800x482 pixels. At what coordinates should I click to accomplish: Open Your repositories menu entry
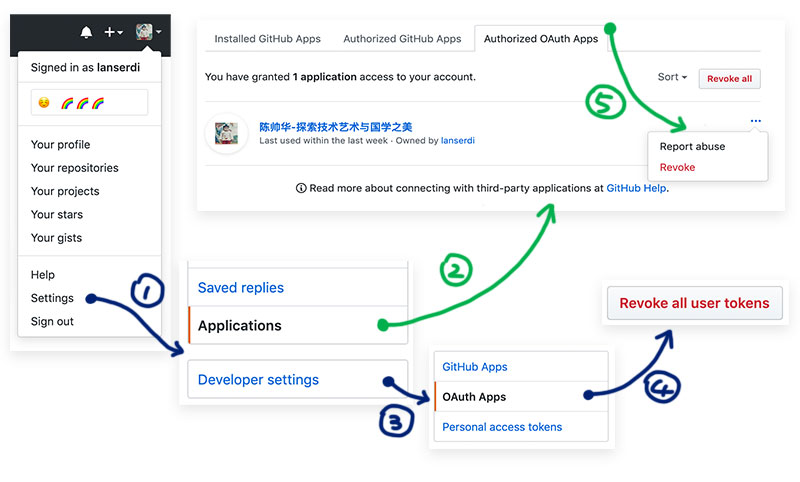tap(74, 168)
